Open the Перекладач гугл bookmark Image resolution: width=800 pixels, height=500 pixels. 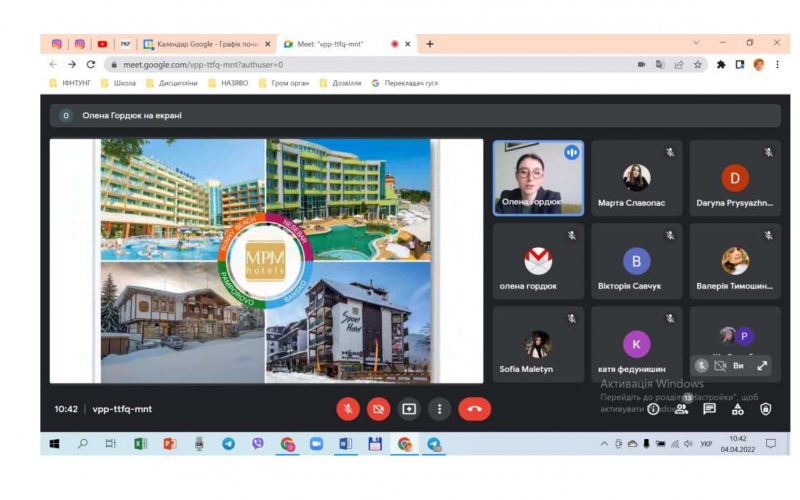coord(405,83)
